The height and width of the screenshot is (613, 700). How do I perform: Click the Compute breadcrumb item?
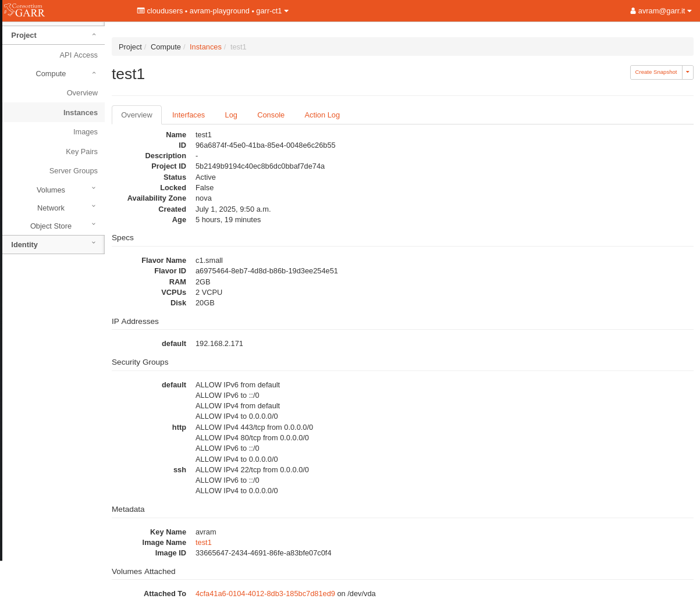click(x=166, y=47)
